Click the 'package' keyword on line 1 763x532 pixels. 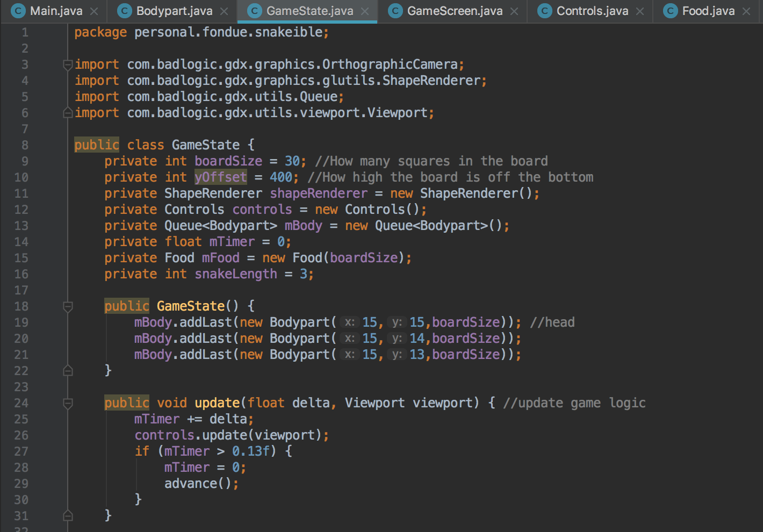100,32
